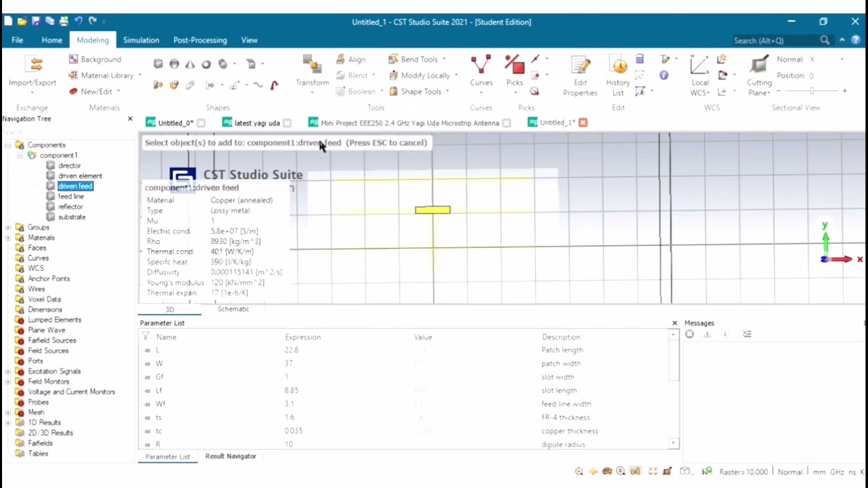868x488 pixels.
Task: Close the Parameter List panel
Action: [675, 323]
